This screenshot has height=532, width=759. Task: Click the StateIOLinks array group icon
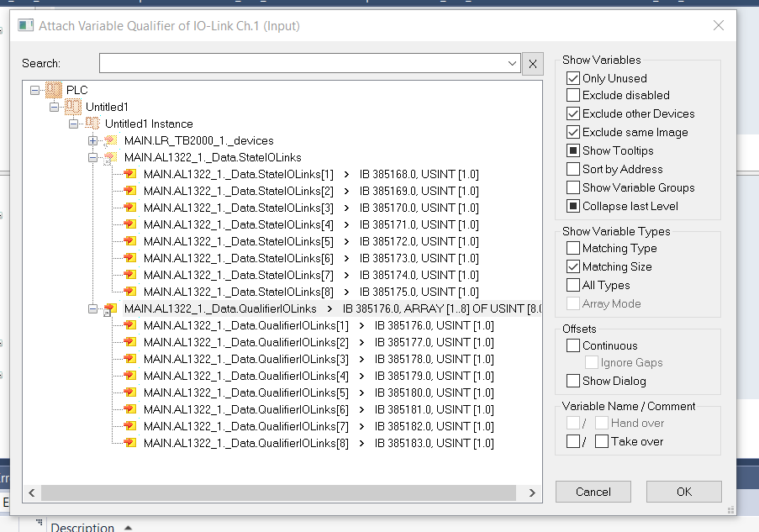[110, 157]
